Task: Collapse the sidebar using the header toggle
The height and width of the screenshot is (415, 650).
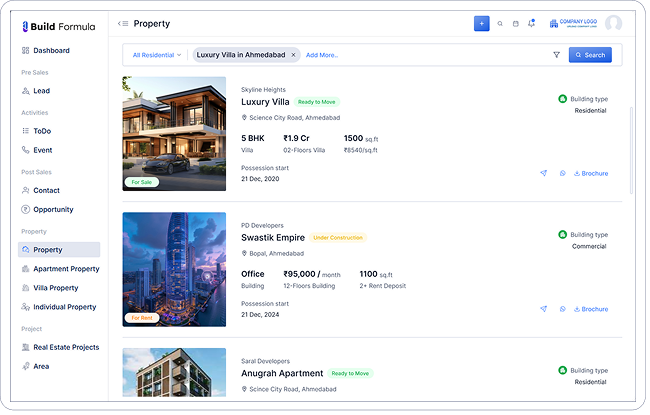Action: pyautogui.click(x=122, y=23)
